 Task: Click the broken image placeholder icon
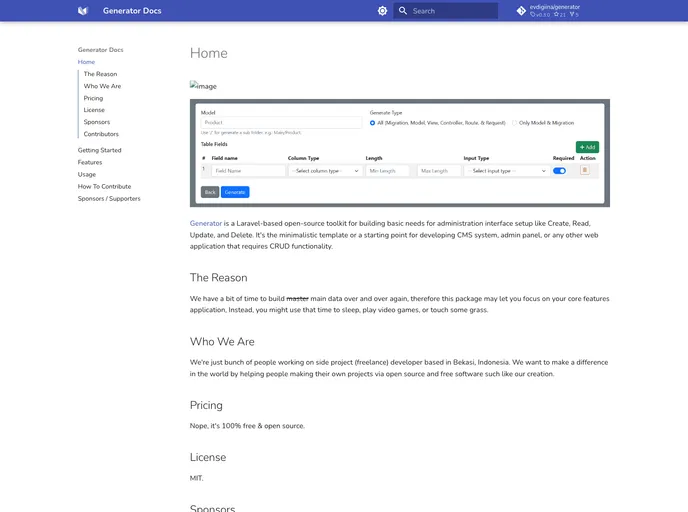point(194,85)
